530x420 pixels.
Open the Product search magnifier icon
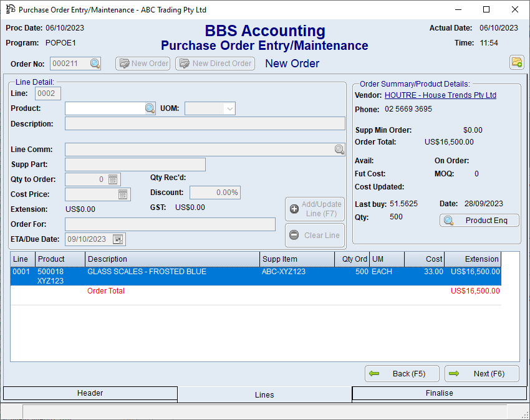(150, 108)
